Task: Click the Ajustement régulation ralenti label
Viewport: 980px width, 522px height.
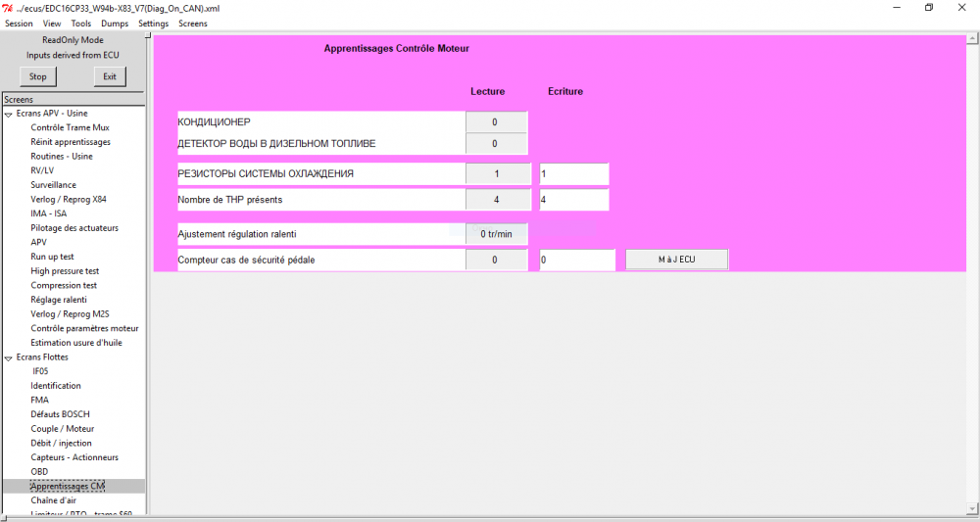Action: point(237,234)
